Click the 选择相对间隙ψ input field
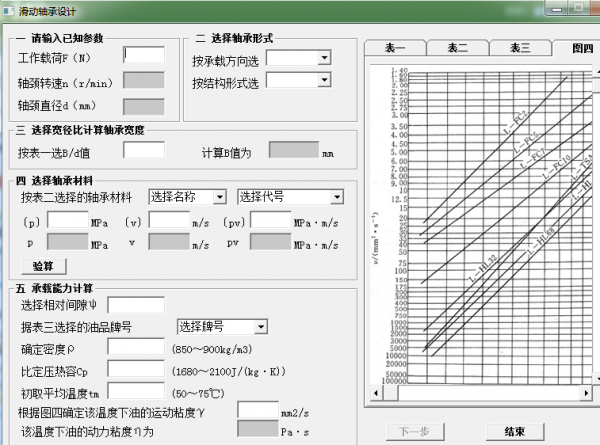The height and width of the screenshot is (445, 600). pos(136,305)
